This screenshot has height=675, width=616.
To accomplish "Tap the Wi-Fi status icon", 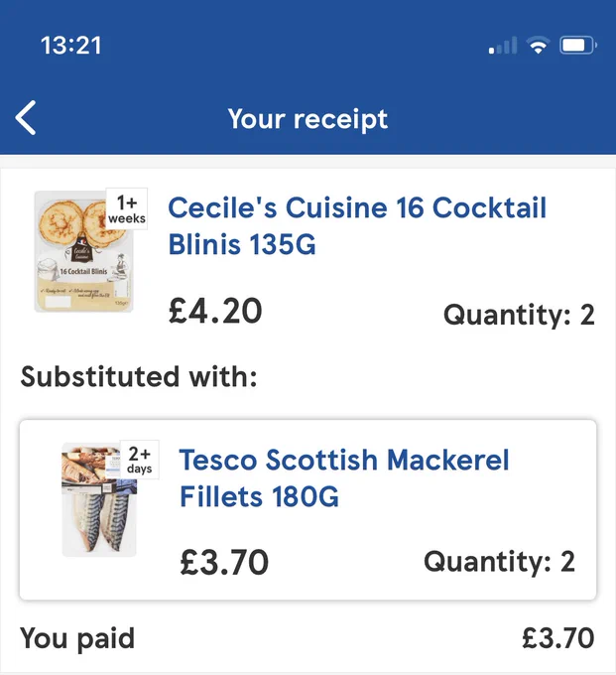I will [x=538, y=45].
